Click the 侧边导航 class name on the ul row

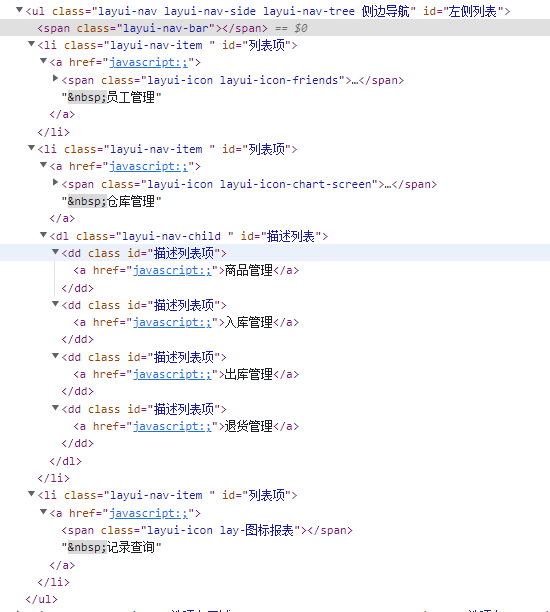[x=385, y=11]
